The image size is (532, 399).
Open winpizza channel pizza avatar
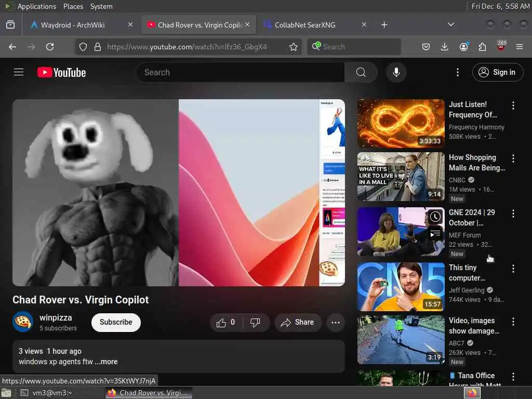point(23,322)
